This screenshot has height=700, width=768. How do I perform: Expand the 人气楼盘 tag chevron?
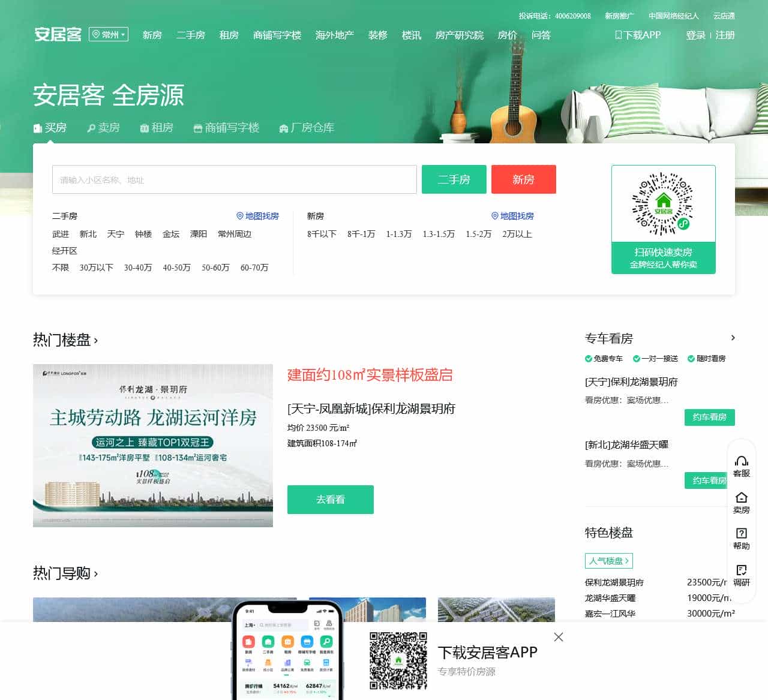point(626,561)
